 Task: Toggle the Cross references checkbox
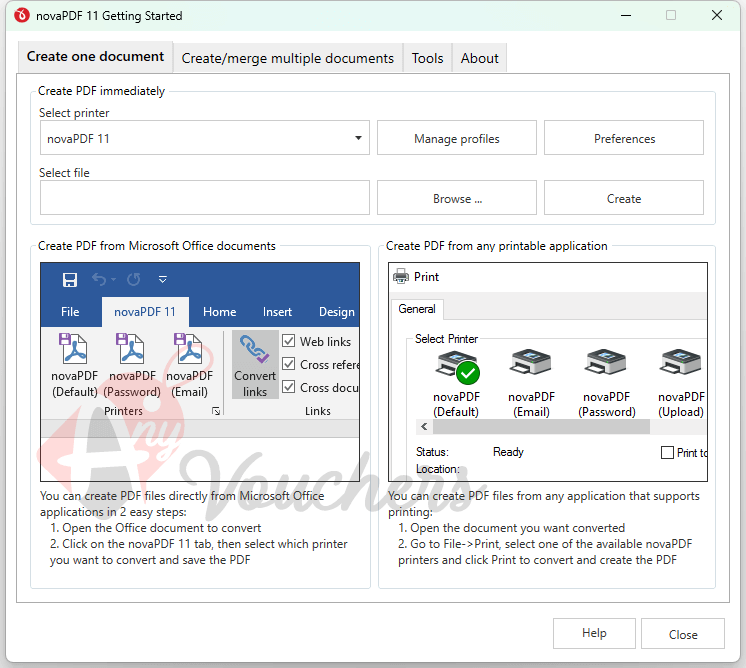tap(289, 364)
